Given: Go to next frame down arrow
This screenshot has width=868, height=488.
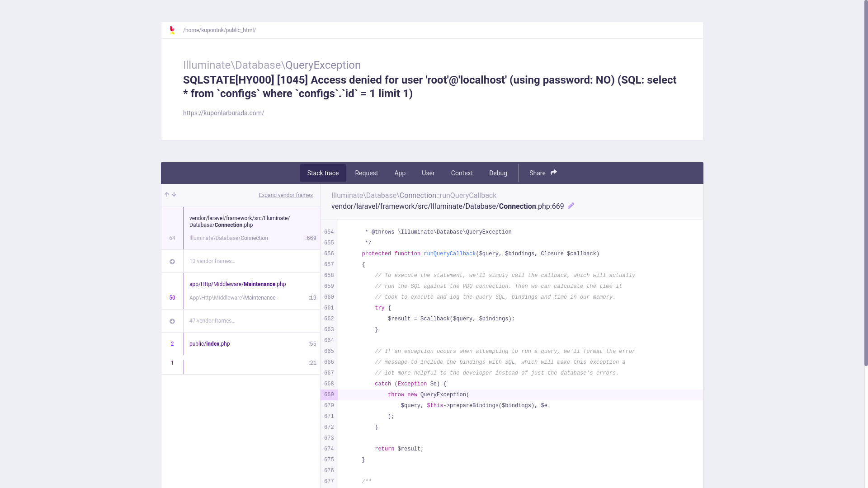Looking at the screenshot, I should coord(174,195).
